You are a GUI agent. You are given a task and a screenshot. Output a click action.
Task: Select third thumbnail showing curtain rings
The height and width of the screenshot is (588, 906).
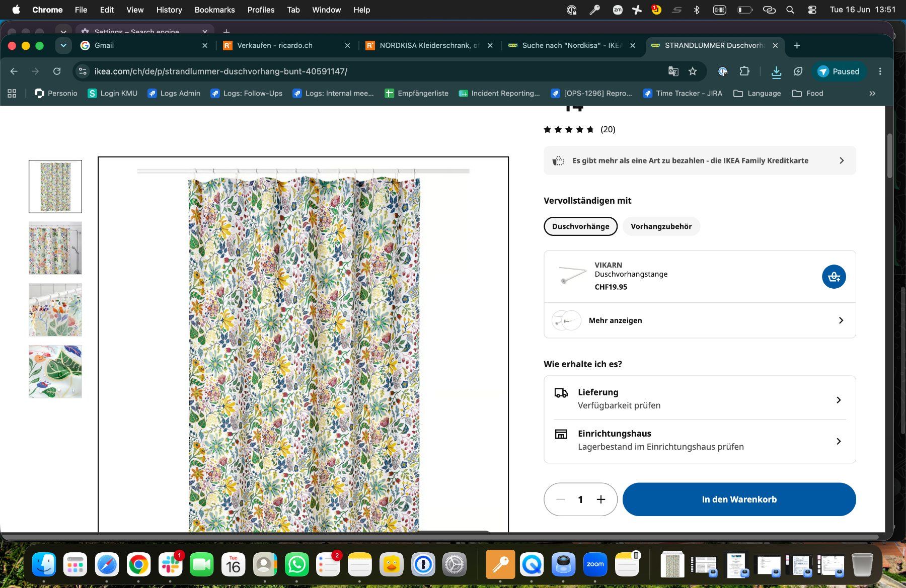[x=55, y=310]
